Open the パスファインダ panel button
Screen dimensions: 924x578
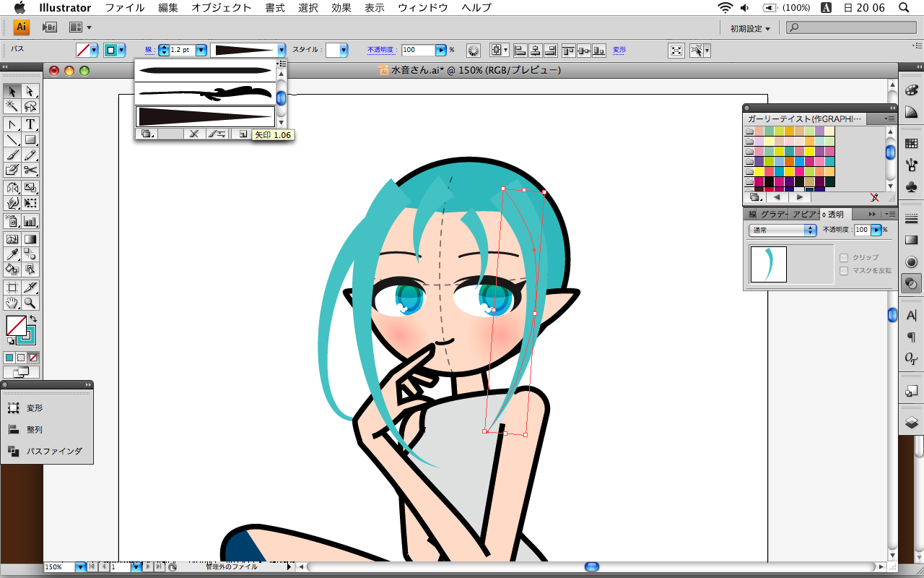47,451
